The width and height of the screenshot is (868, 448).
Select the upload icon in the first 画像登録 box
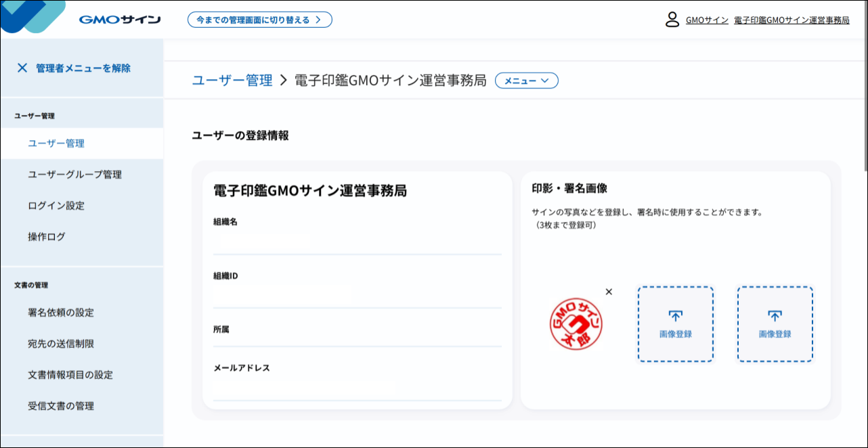click(x=675, y=315)
